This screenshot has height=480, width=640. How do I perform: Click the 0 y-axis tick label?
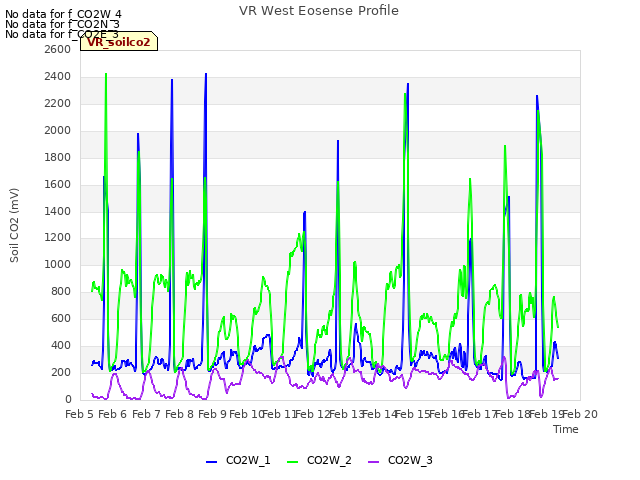[x=68, y=399]
